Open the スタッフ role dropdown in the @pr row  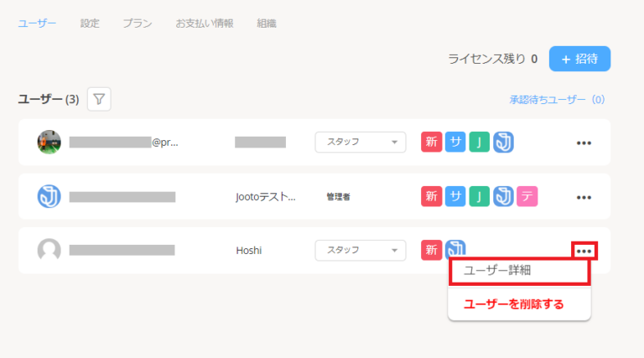(x=361, y=142)
